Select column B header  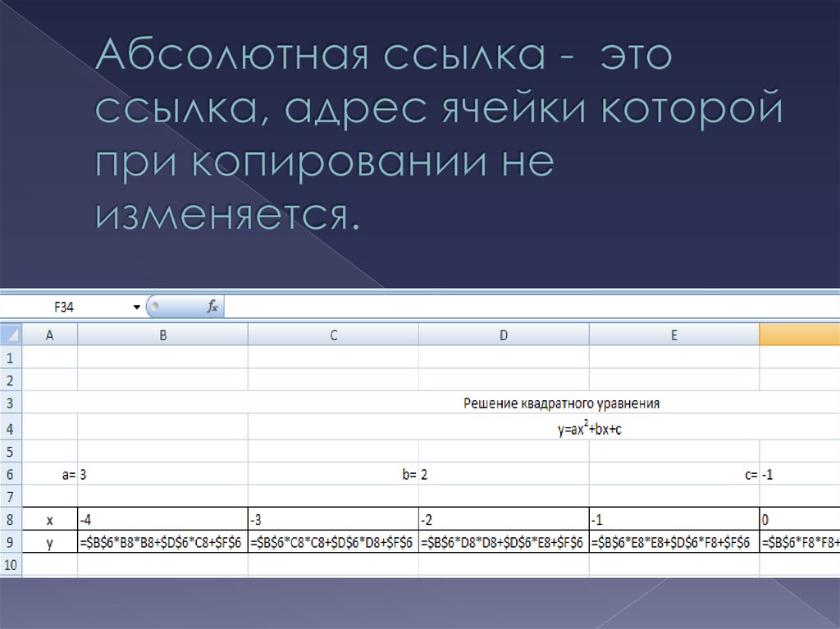pyautogui.click(x=163, y=335)
